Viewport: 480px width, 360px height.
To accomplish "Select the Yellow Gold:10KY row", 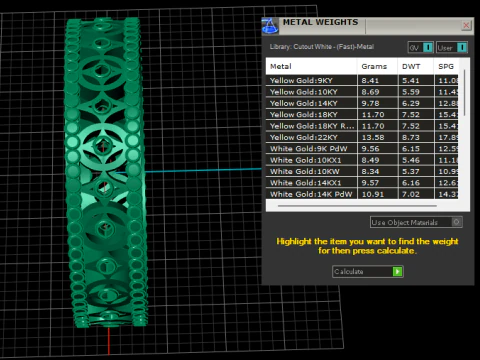I will tap(362, 92).
